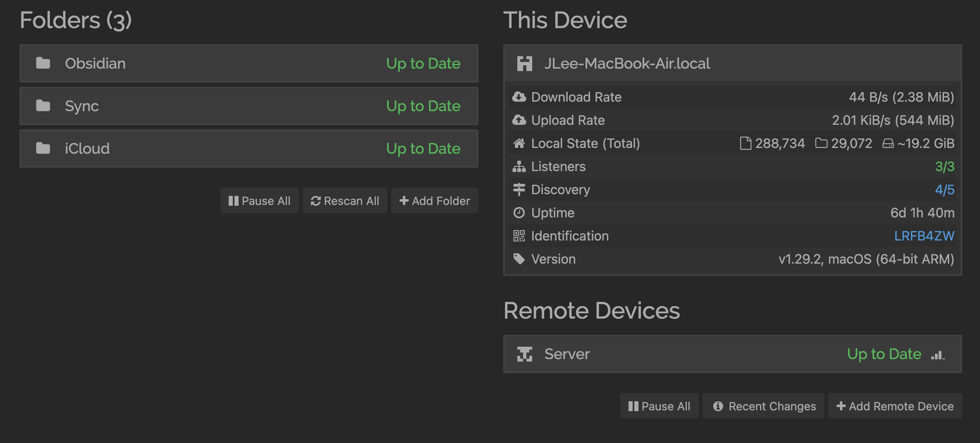980x443 pixels.
Task: Click the Server connection signal-strength icon
Action: [938, 355]
